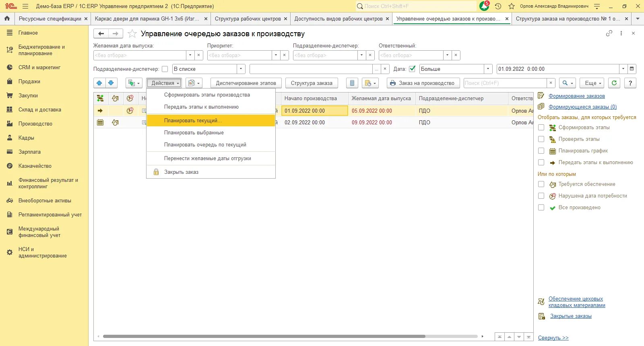Open the create-based-on icon dropdown
The image size is (644, 346).
pyautogui.click(x=134, y=83)
